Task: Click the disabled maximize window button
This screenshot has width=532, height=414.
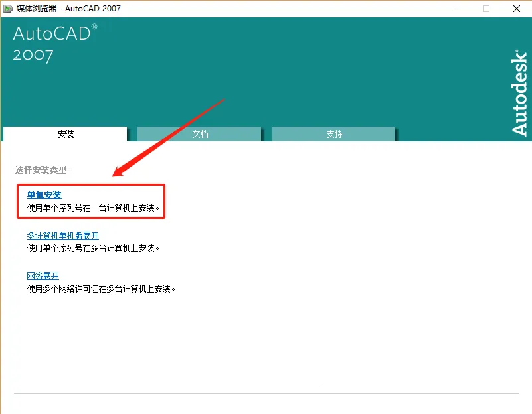Action: 486,9
